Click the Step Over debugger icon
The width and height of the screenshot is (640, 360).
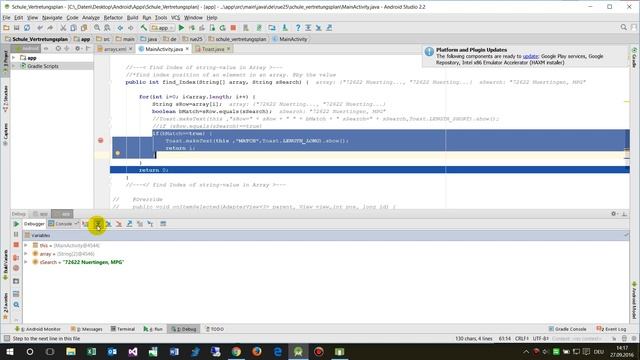click(x=98, y=224)
